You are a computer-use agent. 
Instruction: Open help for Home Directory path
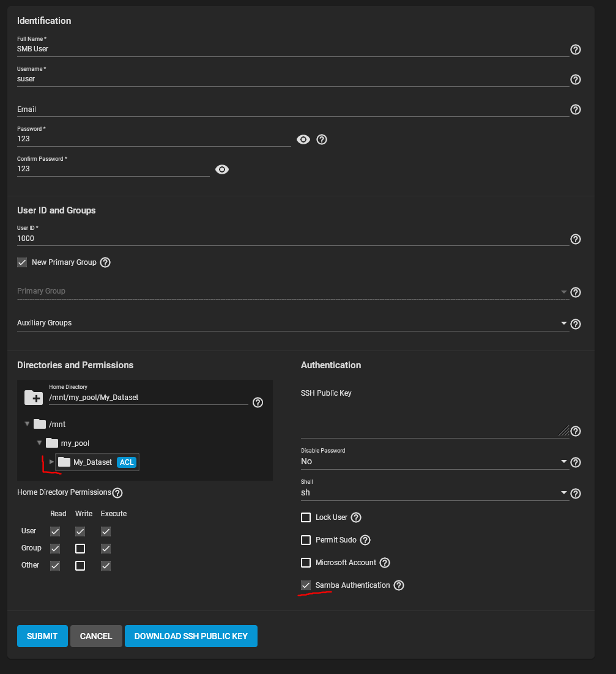[x=258, y=402]
